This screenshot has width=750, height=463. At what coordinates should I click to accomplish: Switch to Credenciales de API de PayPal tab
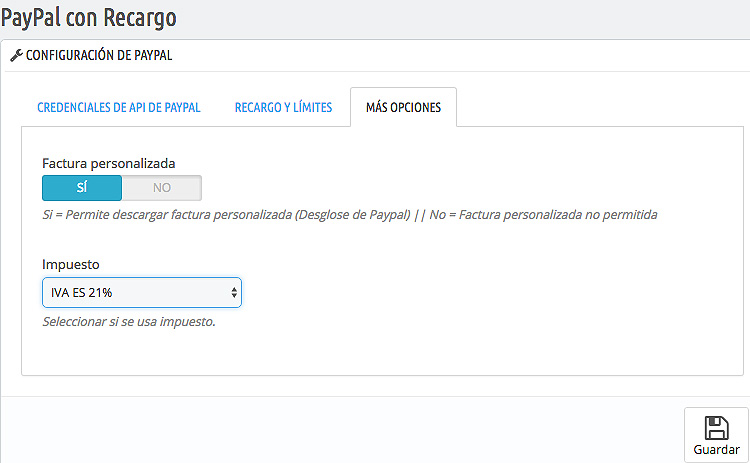coord(119,107)
